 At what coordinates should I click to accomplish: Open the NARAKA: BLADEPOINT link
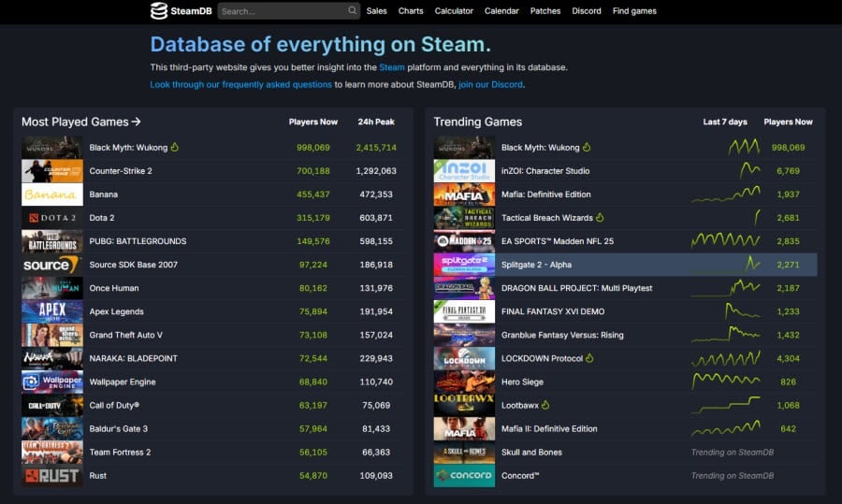pyautogui.click(x=133, y=358)
